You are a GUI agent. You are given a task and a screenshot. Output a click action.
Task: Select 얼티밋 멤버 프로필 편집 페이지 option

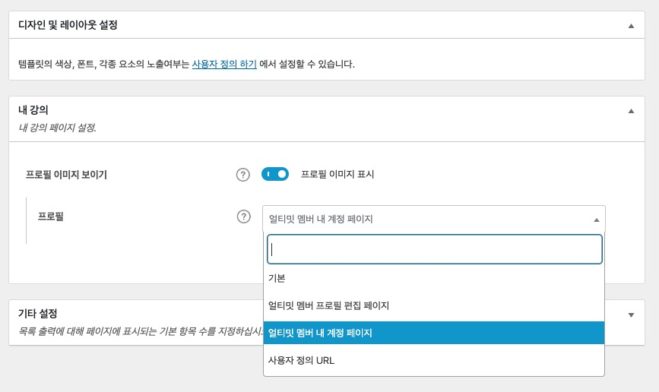pos(434,305)
